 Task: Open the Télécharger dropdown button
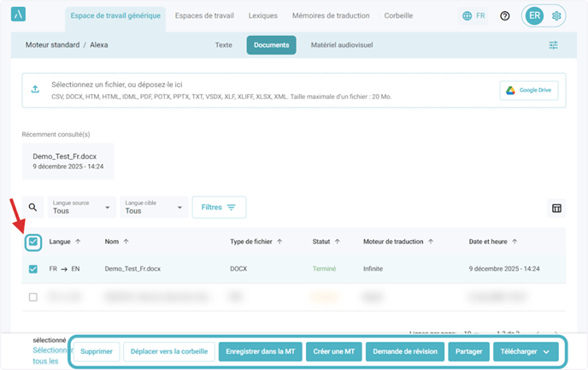click(x=526, y=351)
